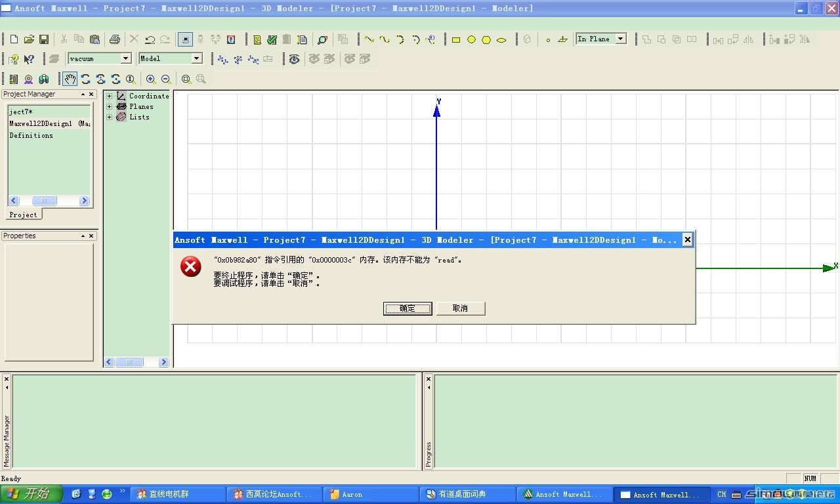Viewport: 840px width, 504px height.
Task: Save the project with the floppy disk icon
Action: coord(44,39)
